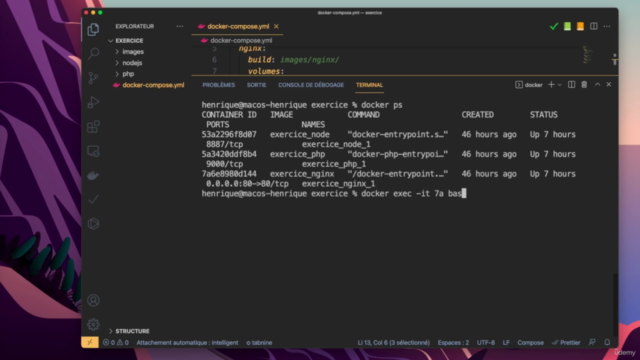Open notifications from the bell icon
640x360 pixels.
pyautogui.click(x=607, y=342)
